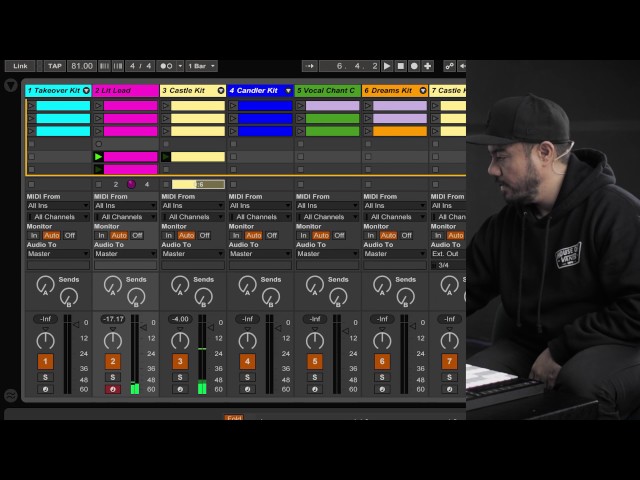
Task: Set Takeover Kit monitor to In
Action: [x=34, y=236]
